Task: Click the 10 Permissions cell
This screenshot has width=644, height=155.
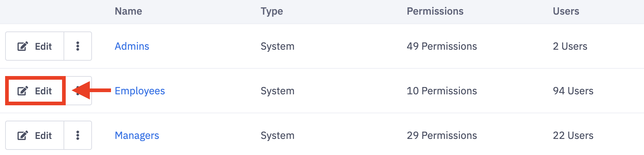Action: [x=441, y=91]
